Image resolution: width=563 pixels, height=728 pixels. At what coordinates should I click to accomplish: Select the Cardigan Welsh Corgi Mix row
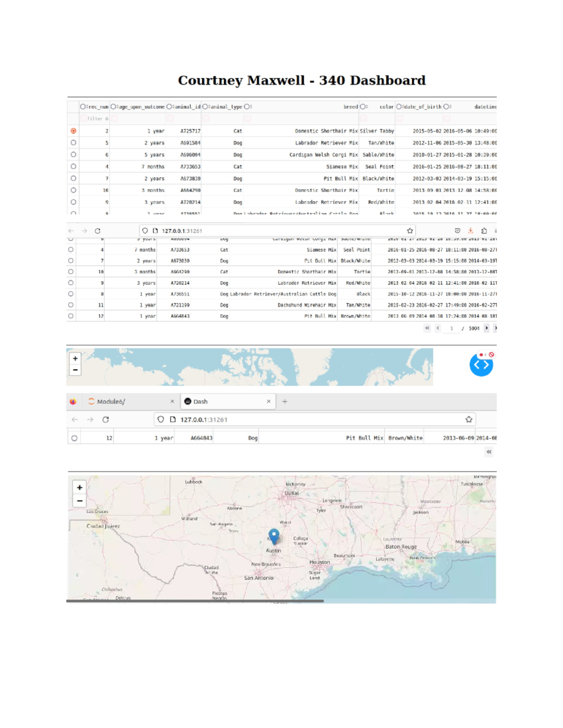point(74,155)
